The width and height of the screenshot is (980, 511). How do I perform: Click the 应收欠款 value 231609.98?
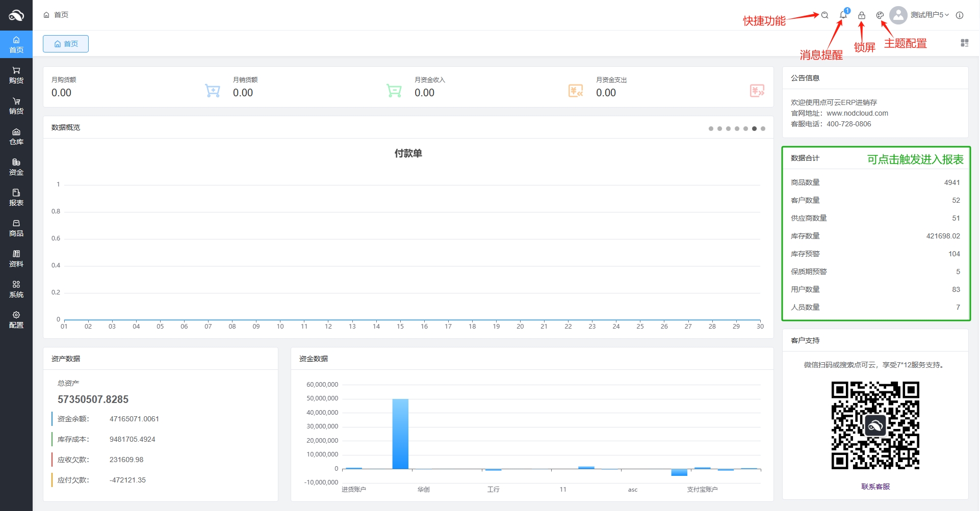pyautogui.click(x=126, y=460)
